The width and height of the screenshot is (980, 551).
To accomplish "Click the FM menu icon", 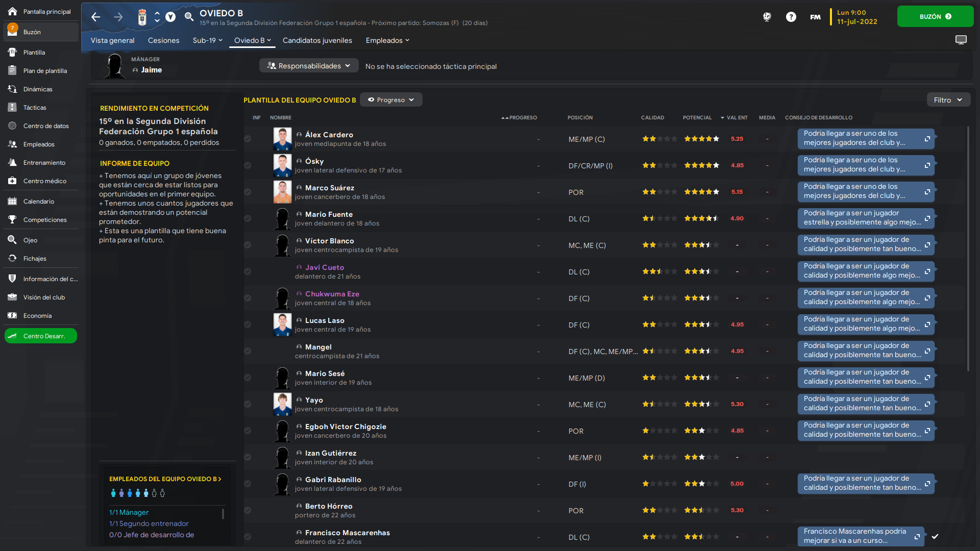I will pyautogui.click(x=815, y=17).
